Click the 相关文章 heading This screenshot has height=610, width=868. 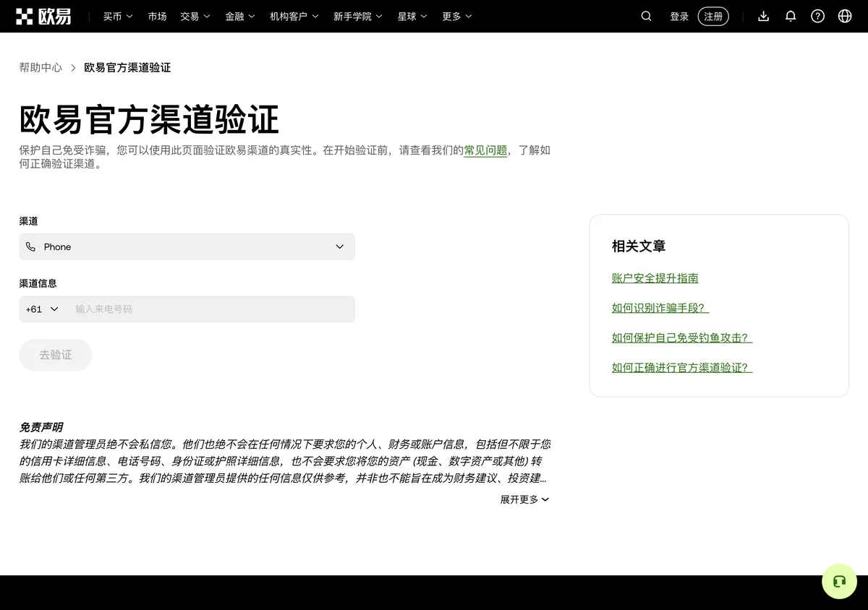(x=639, y=246)
